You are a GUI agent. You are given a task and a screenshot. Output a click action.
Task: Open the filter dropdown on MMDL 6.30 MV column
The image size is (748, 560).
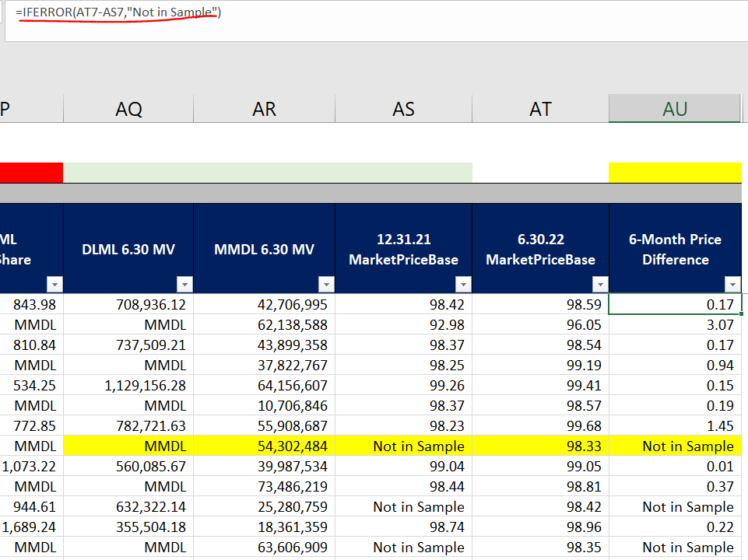coord(325,284)
